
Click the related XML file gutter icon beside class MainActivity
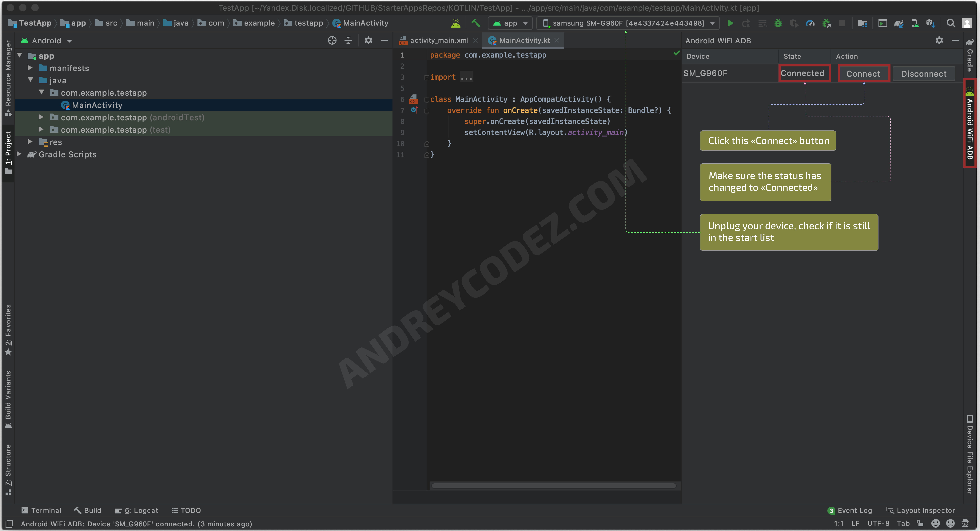[x=414, y=99]
